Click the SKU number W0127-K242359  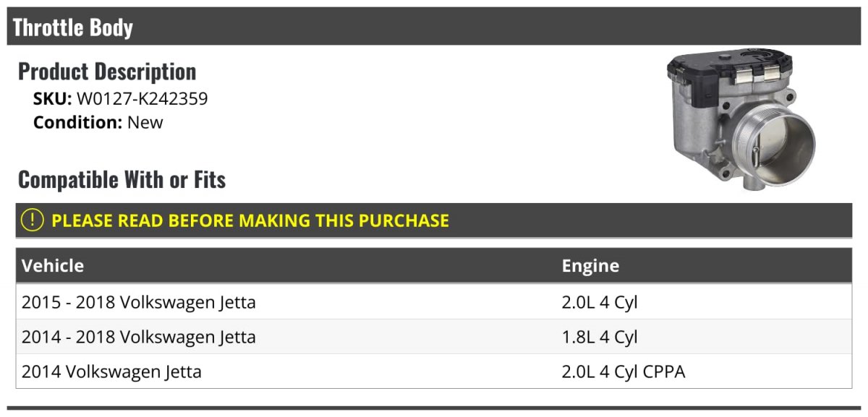coord(142,99)
